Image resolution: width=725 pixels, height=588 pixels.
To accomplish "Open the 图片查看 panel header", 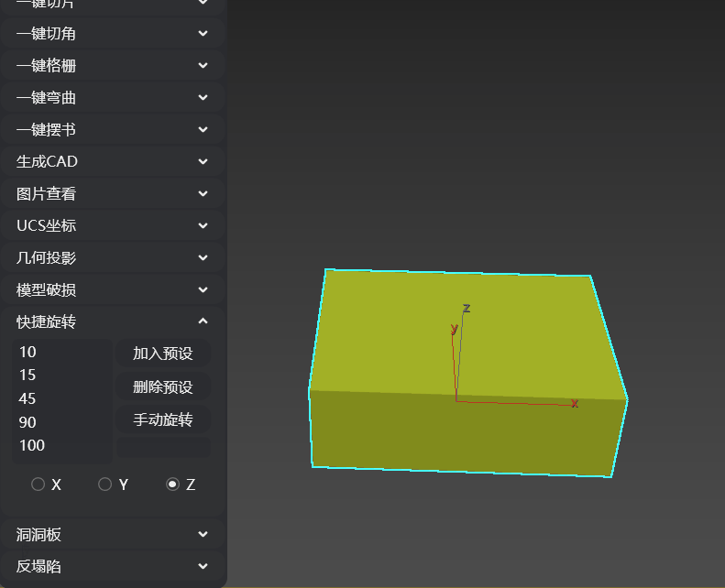I will click(113, 193).
